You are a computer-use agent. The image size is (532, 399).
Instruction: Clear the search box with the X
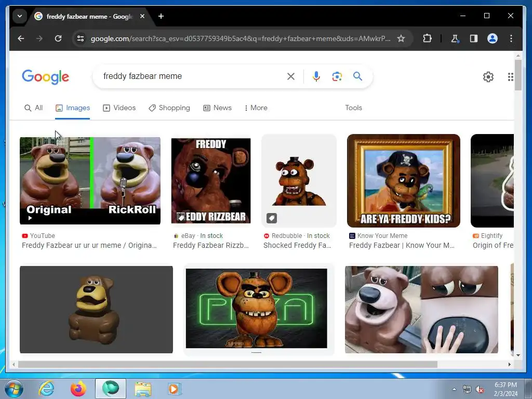291,76
